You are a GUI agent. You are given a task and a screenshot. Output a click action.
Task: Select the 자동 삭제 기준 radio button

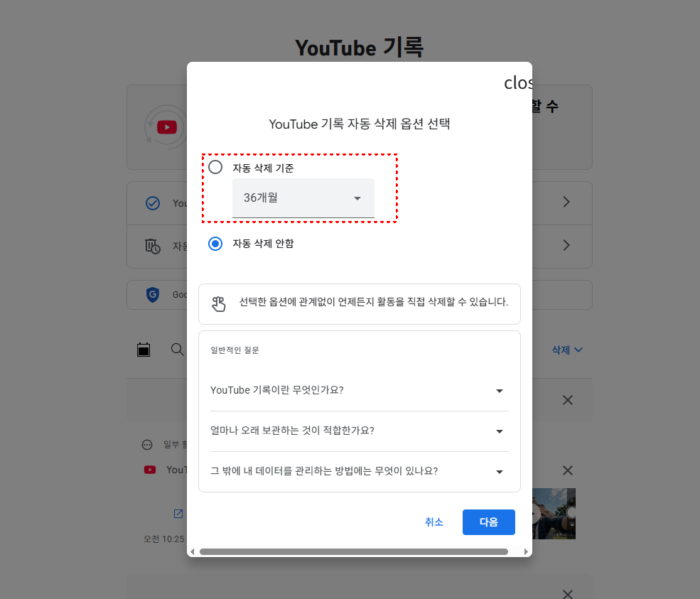point(215,168)
